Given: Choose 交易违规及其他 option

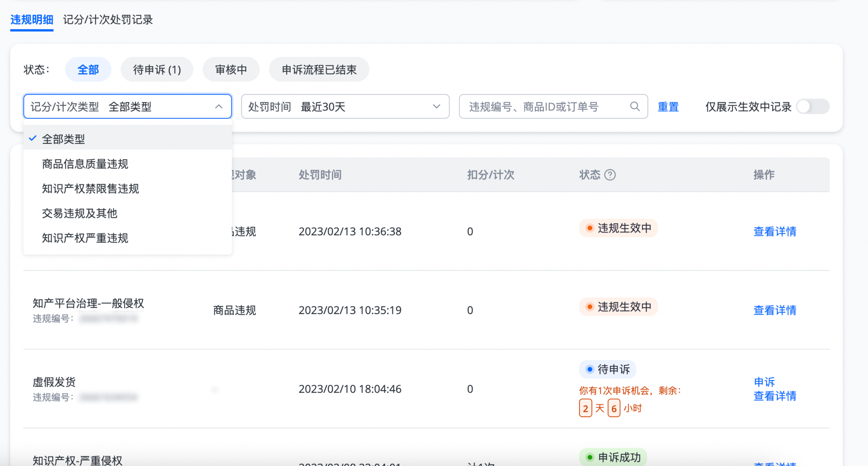Looking at the screenshot, I should (128, 213).
